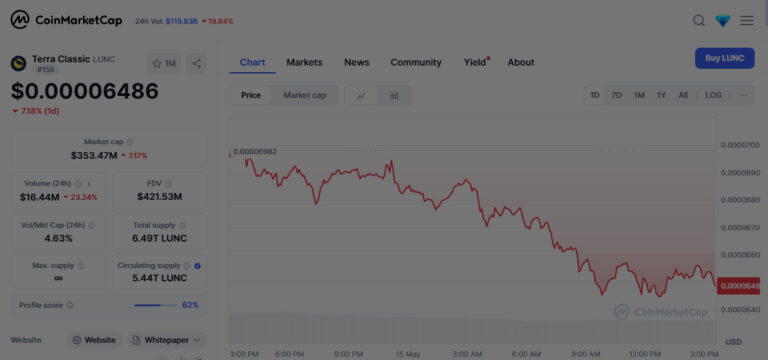The height and width of the screenshot is (360, 768).
Task: Click the Terra Classic coin logo
Action: (x=19, y=63)
